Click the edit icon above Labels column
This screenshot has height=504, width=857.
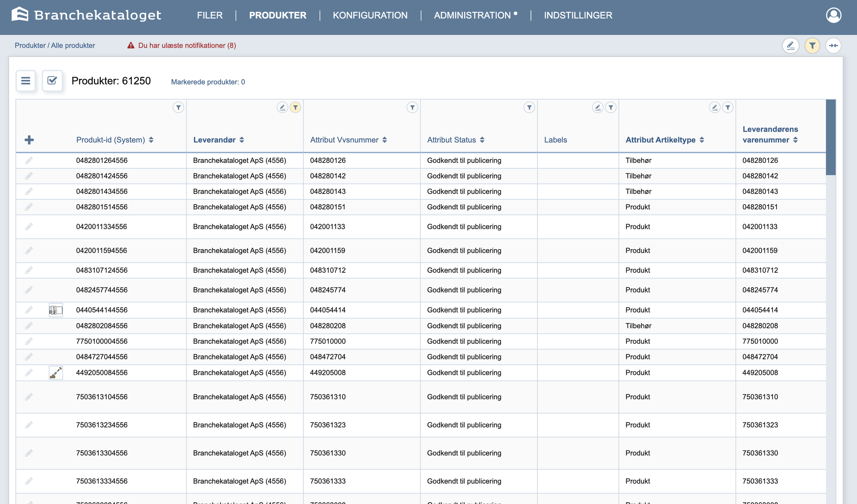point(598,108)
